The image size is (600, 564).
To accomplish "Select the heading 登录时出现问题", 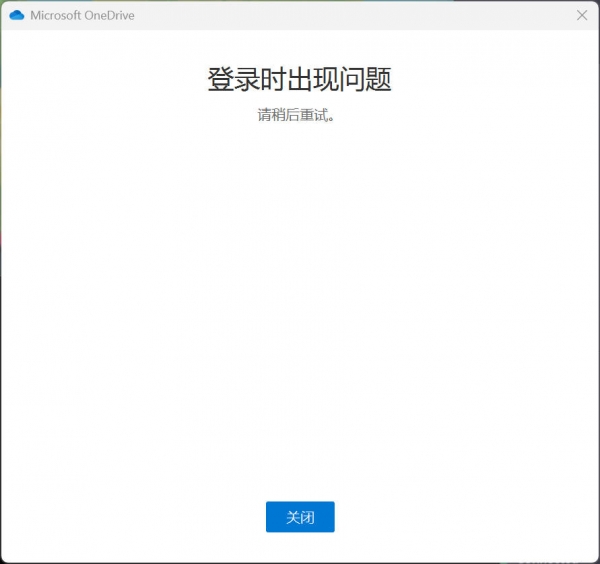I will (x=299, y=79).
